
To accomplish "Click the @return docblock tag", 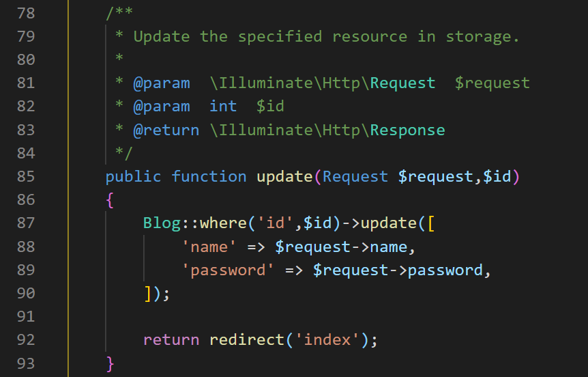I will tap(166, 130).
